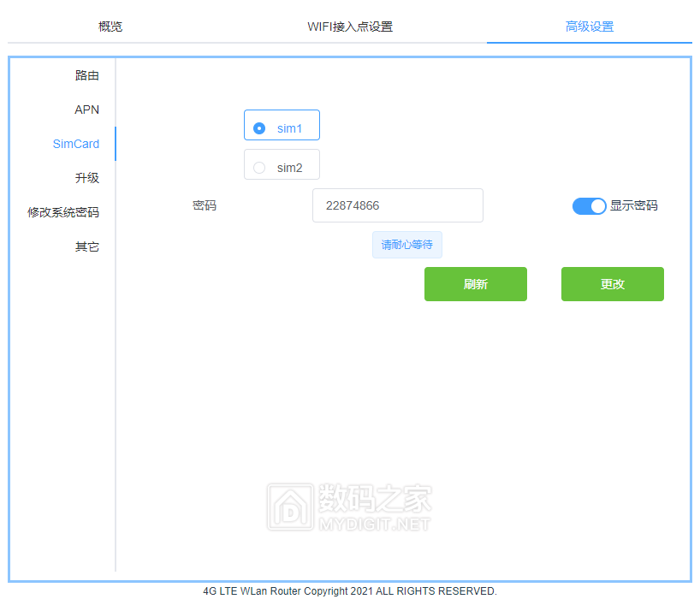This screenshot has width=700, height=611.
Task: Click the 密码 password input field
Action: coord(398,205)
